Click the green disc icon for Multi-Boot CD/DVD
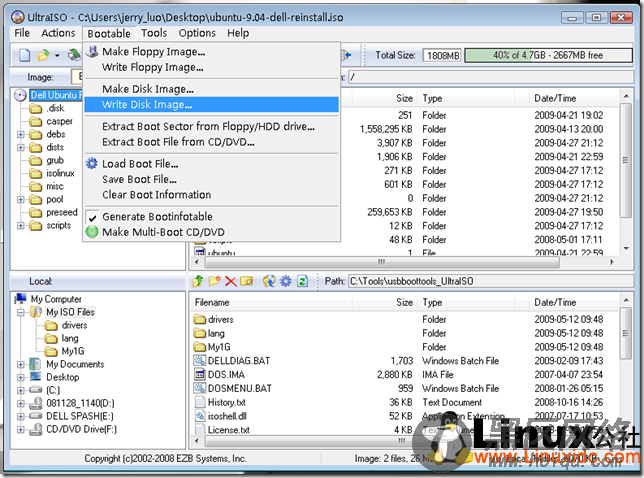 click(x=92, y=232)
